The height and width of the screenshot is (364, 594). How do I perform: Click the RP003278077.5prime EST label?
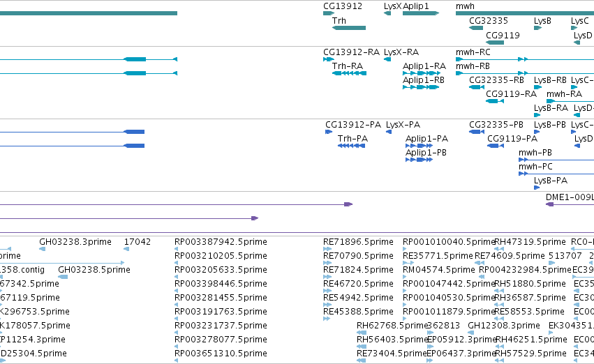click(221, 340)
